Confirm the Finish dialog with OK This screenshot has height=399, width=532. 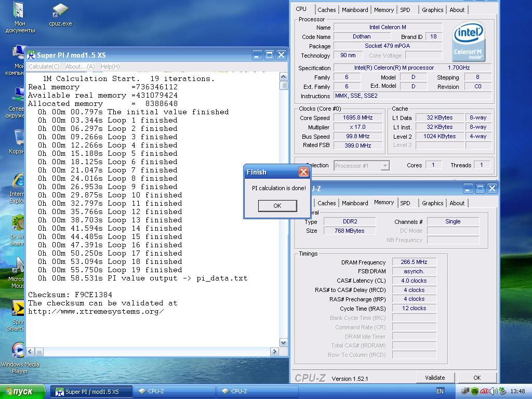[277, 206]
